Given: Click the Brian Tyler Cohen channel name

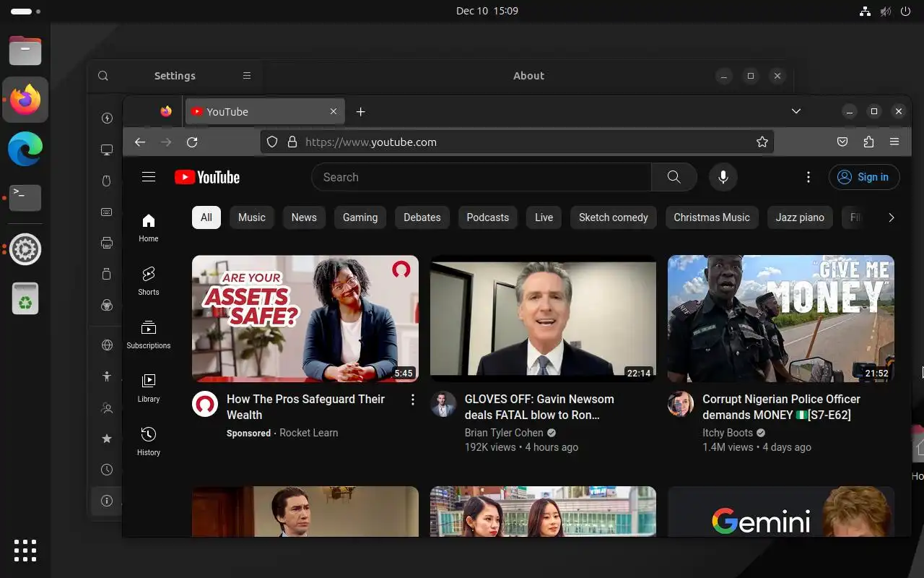Looking at the screenshot, I should (x=504, y=433).
